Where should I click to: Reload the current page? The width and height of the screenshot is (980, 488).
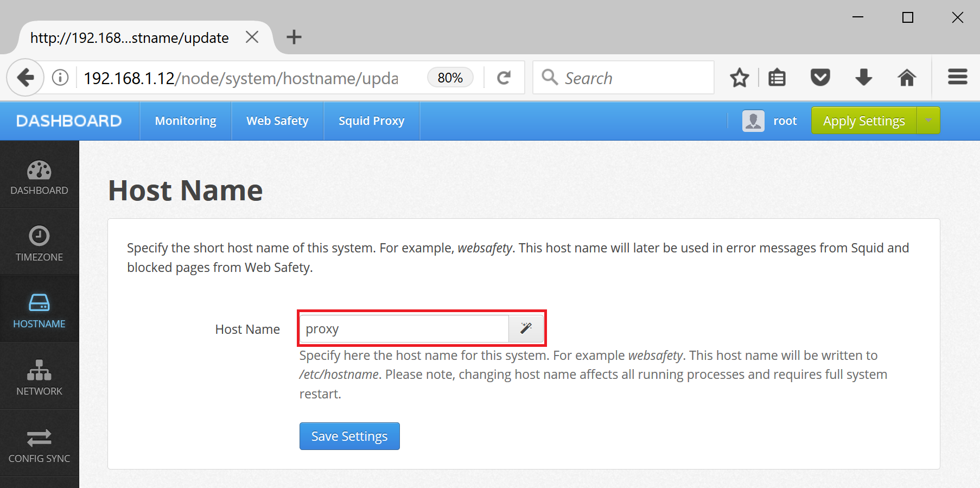504,78
